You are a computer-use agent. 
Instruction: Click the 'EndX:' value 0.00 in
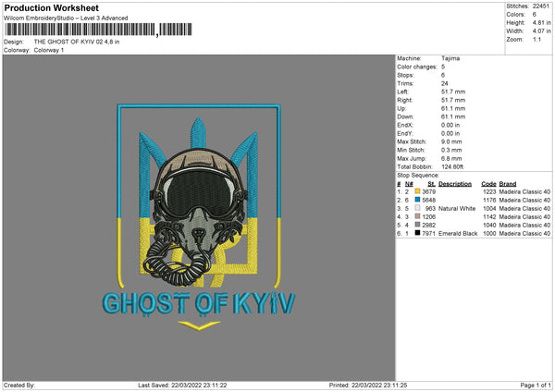click(450, 125)
